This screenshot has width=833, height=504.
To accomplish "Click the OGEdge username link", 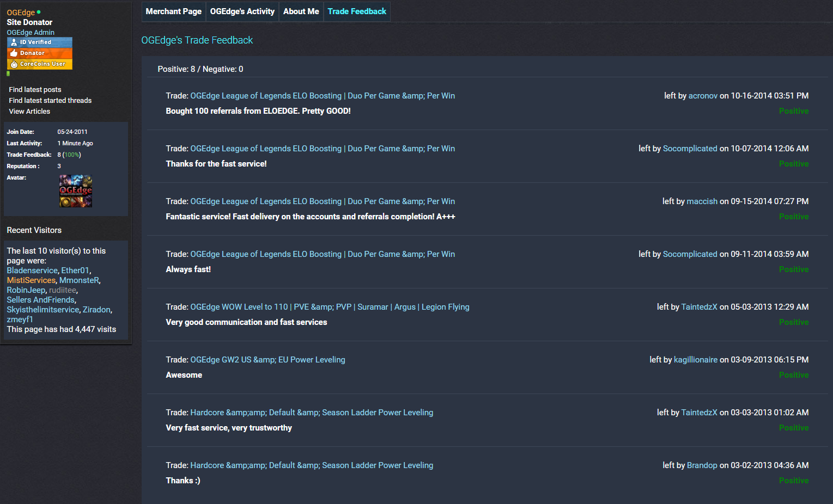I will point(21,13).
